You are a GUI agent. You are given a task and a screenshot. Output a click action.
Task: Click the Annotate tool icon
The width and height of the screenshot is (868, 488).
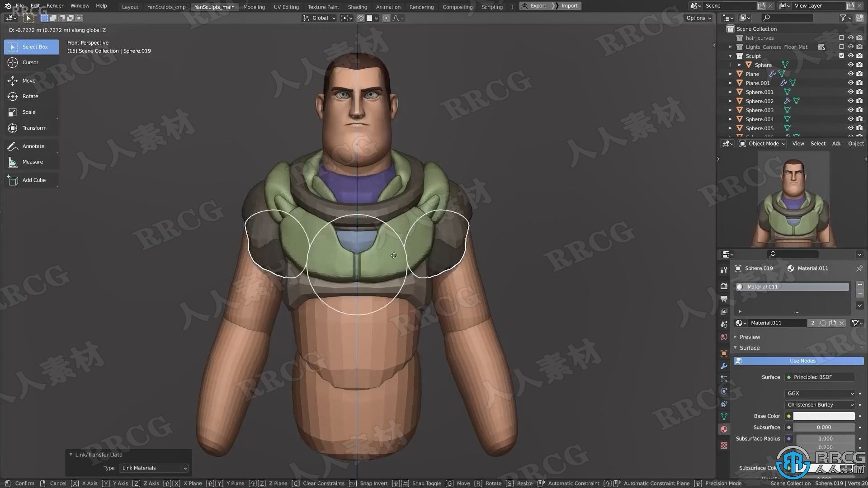coord(12,145)
